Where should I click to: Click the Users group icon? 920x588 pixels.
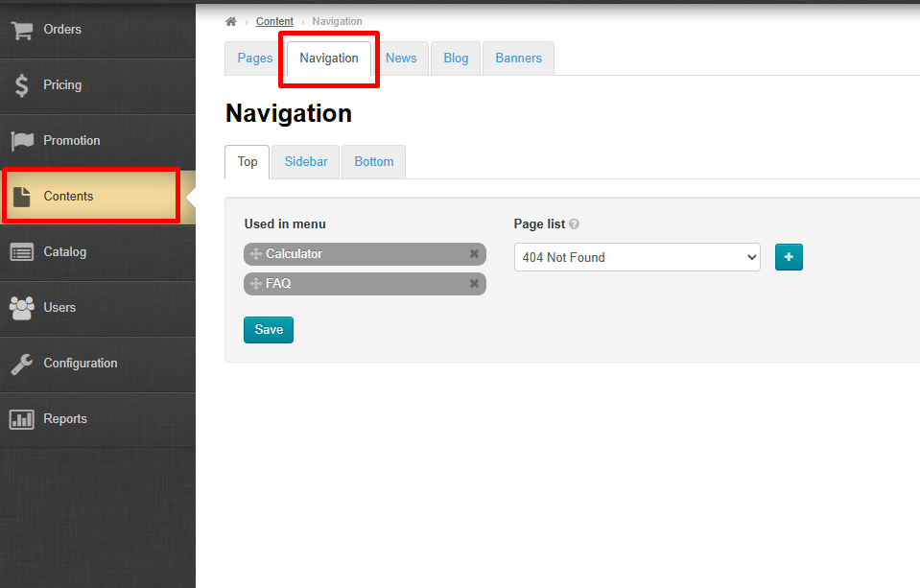(22, 308)
